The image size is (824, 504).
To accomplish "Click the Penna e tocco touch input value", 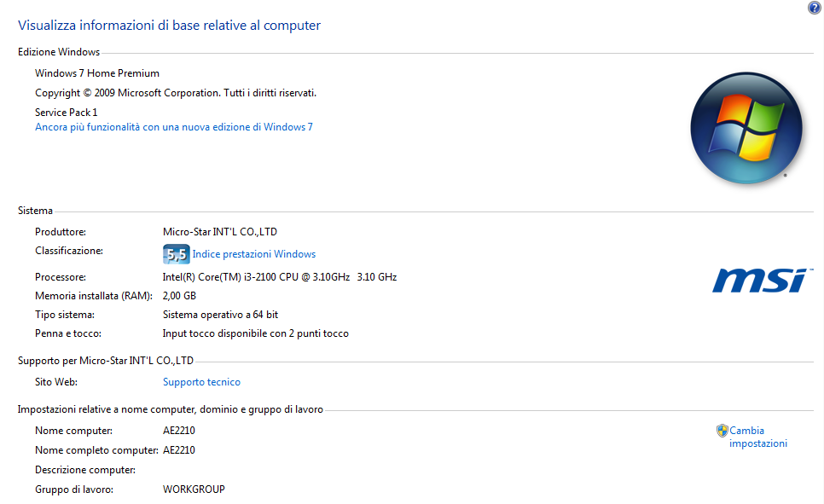I will pos(255,333).
